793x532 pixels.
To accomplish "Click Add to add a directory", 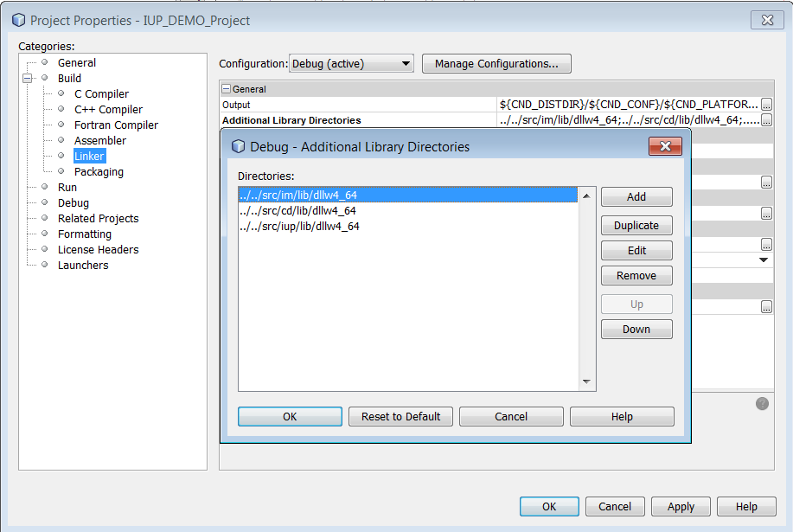I will (636, 197).
